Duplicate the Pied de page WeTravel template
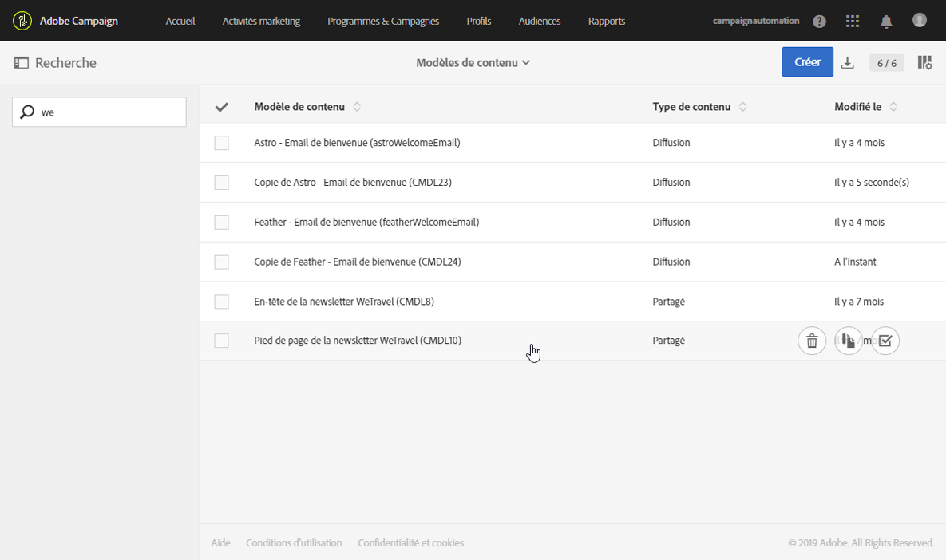Screen dimensions: 946x560 [849, 341]
